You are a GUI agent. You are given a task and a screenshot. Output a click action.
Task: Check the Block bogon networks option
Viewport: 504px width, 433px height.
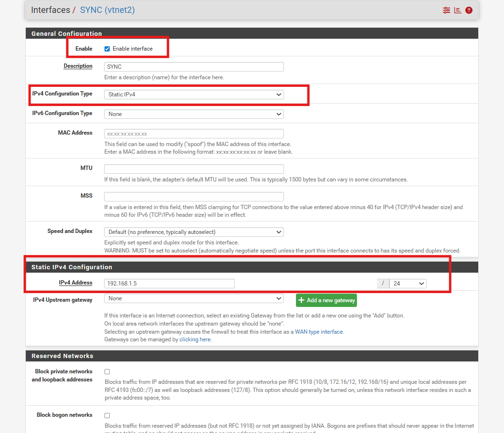point(107,415)
